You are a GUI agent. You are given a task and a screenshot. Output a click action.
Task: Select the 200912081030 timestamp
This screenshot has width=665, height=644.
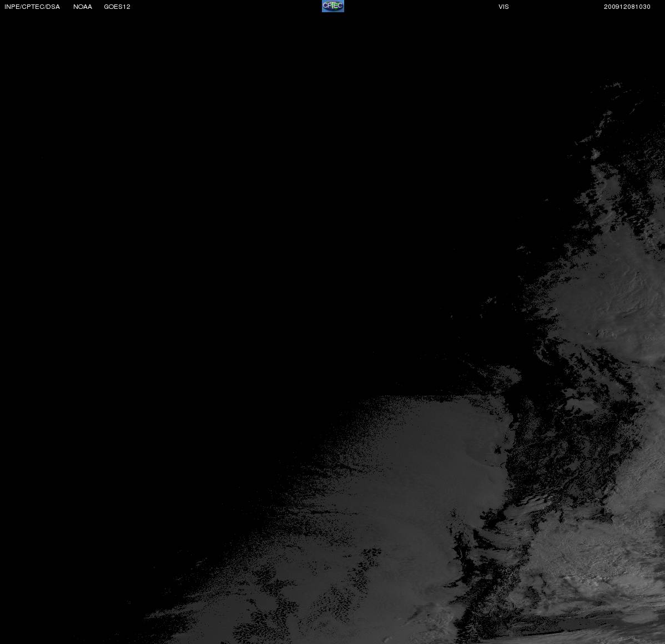click(x=627, y=7)
